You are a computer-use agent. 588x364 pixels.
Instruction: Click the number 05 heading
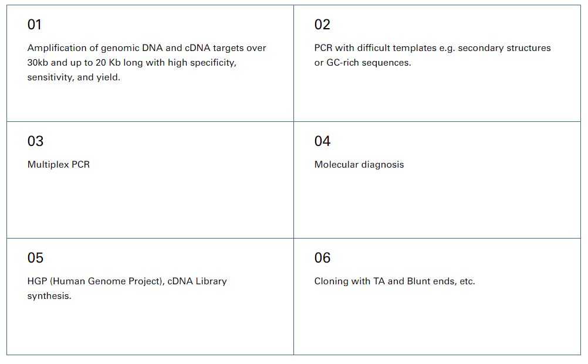pos(35,258)
